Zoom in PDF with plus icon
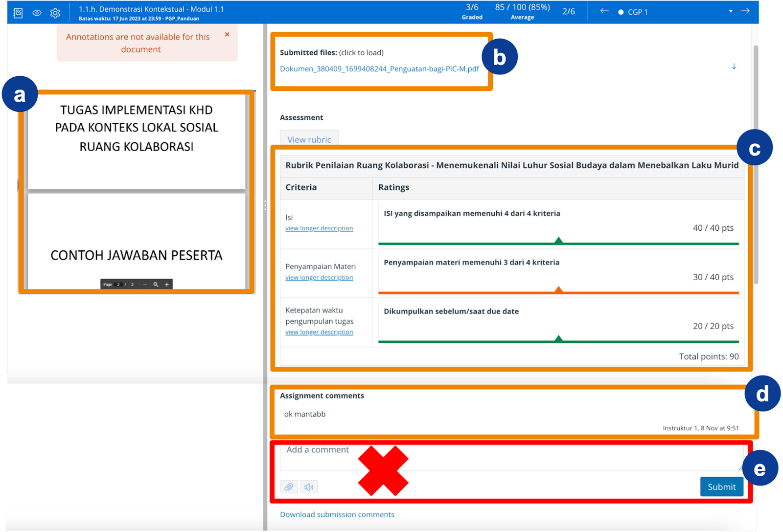Image resolution: width=783 pixels, height=532 pixels. (167, 285)
